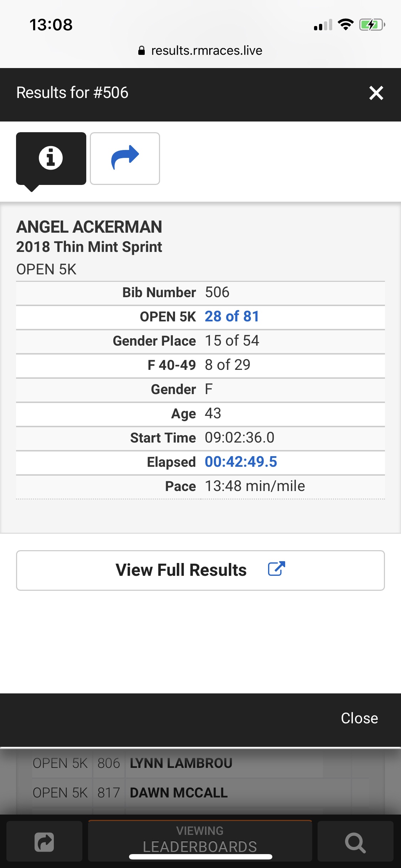The height and width of the screenshot is (868, 401).
Task: Close the results dialog with the X icon
Action: [x=376, y=93]
